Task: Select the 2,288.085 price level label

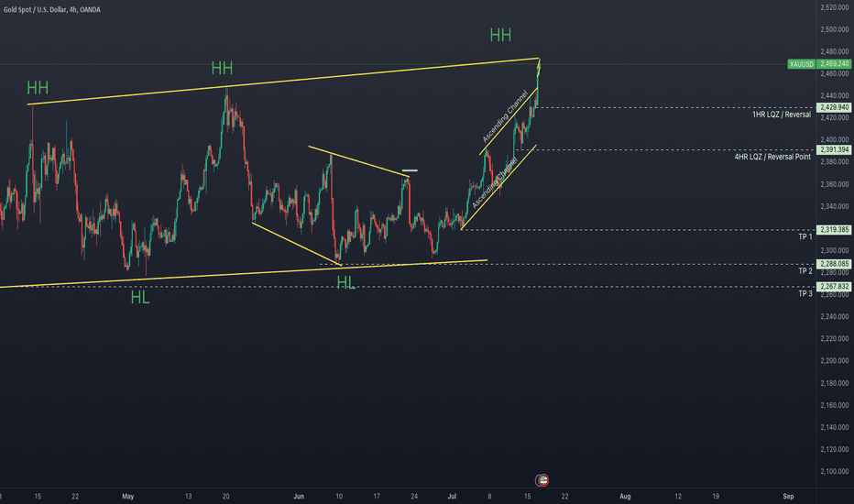Action: pos(833,264)
